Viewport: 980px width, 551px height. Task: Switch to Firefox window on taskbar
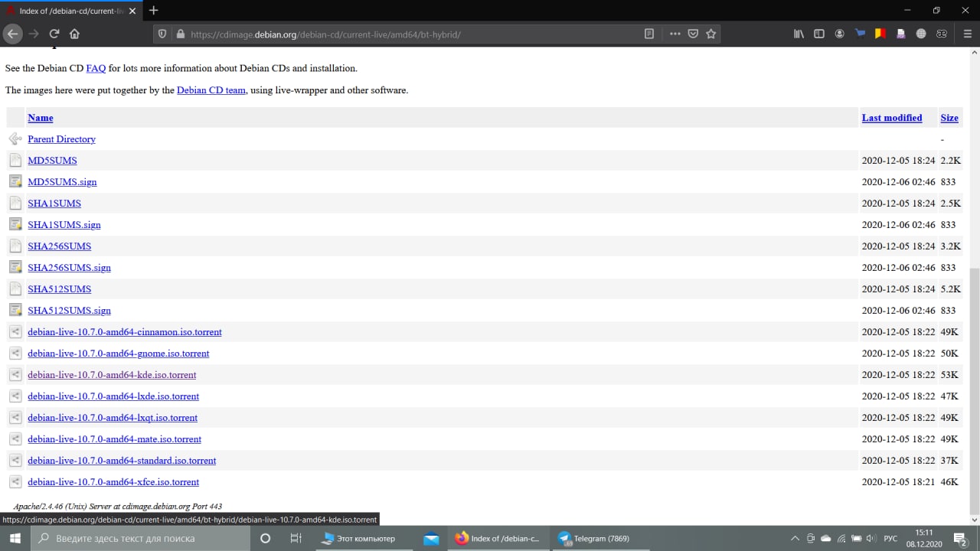[x=498, y=538]
